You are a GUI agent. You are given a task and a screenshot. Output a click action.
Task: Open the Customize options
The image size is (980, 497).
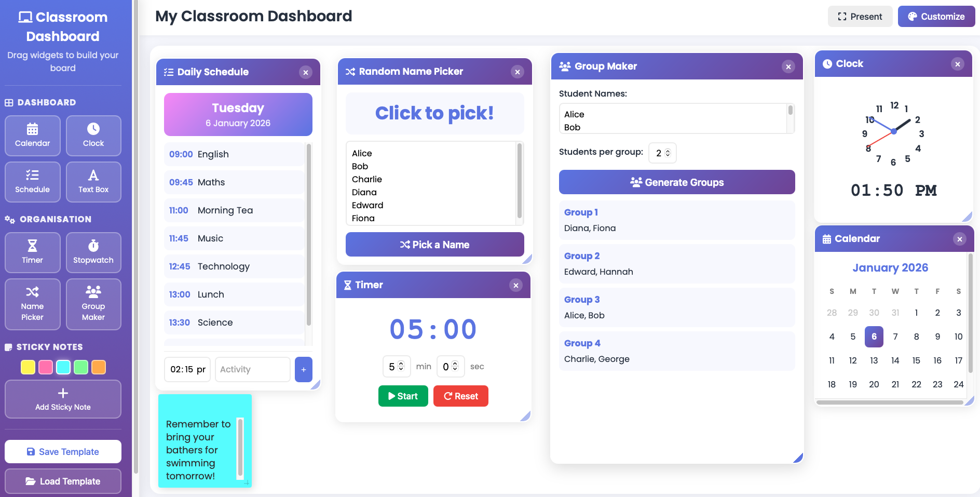(x=936, y=17)
